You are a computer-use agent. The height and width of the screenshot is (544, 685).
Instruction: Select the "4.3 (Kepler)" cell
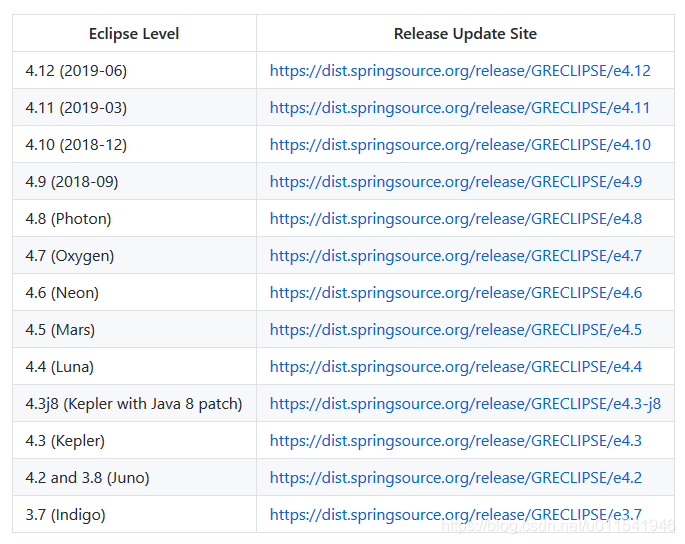click(x=135, y=440)
